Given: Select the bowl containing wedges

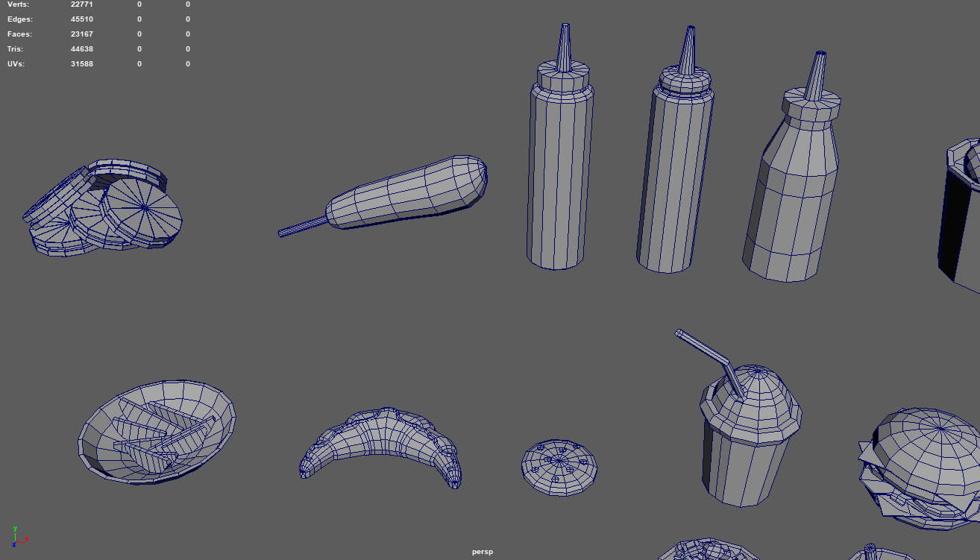Looking at the screenshot, I should pos(157,432).
